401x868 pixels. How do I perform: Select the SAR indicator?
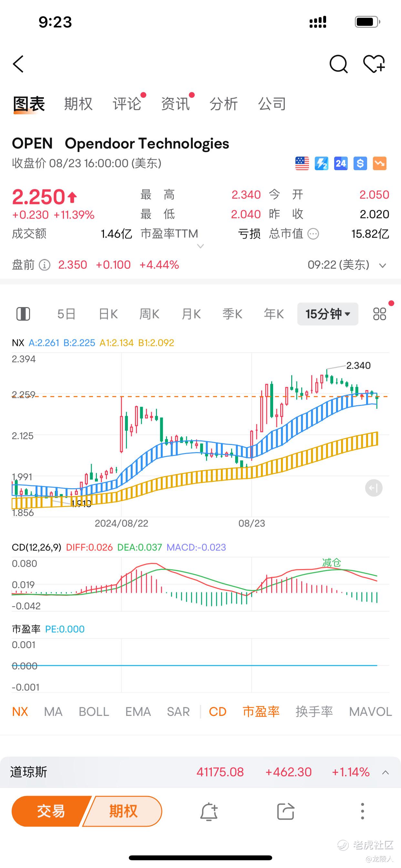pyautogui.click(x=178, y=712)
